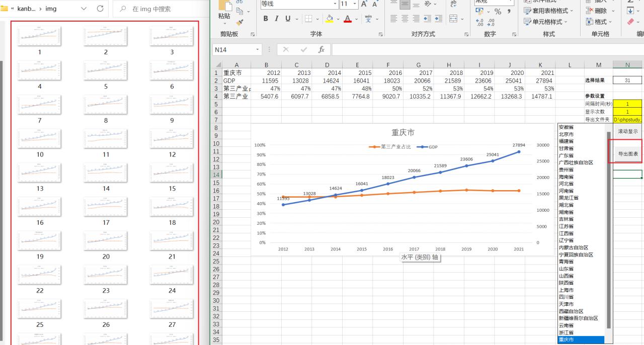The width and height of the screenshot is (644, 345).
Task: Expand the font color dropdown arrow
Action: 356,19
